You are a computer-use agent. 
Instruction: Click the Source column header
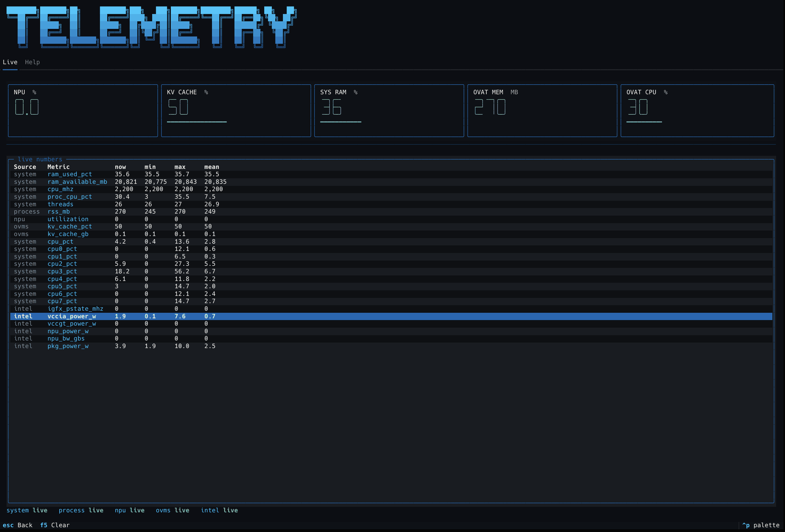[25, 167]
